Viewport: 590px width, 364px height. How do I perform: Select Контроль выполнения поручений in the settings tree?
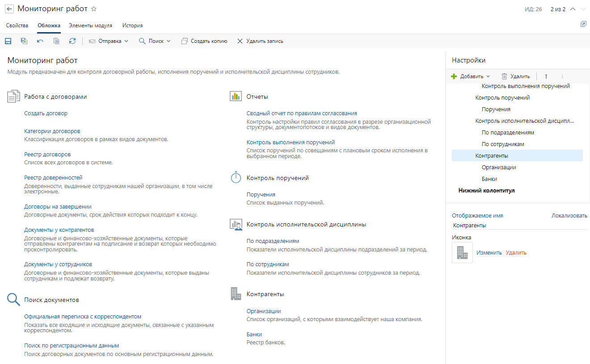[x=526, y=86]
